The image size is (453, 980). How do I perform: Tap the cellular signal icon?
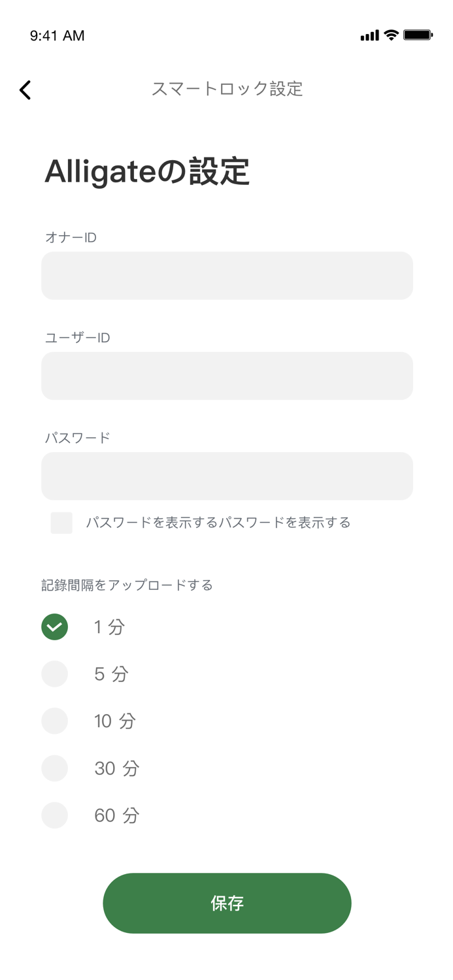pyautogui.click(x=369, y=36)
